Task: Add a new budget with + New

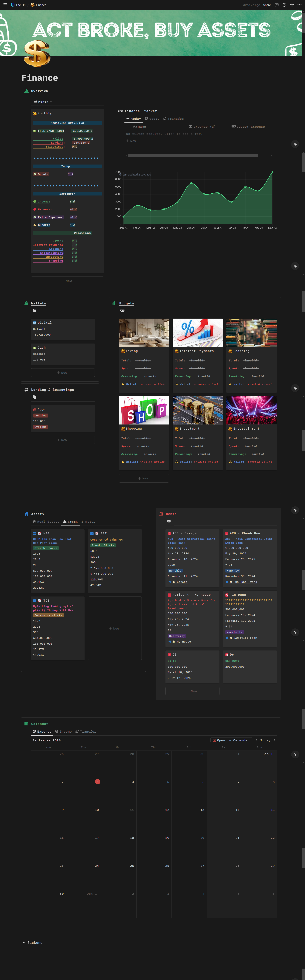Action: 144,478
